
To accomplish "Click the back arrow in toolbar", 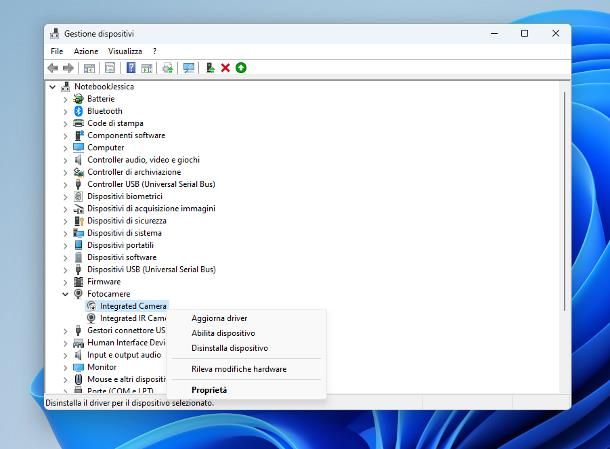I will [x=53, y=68].
